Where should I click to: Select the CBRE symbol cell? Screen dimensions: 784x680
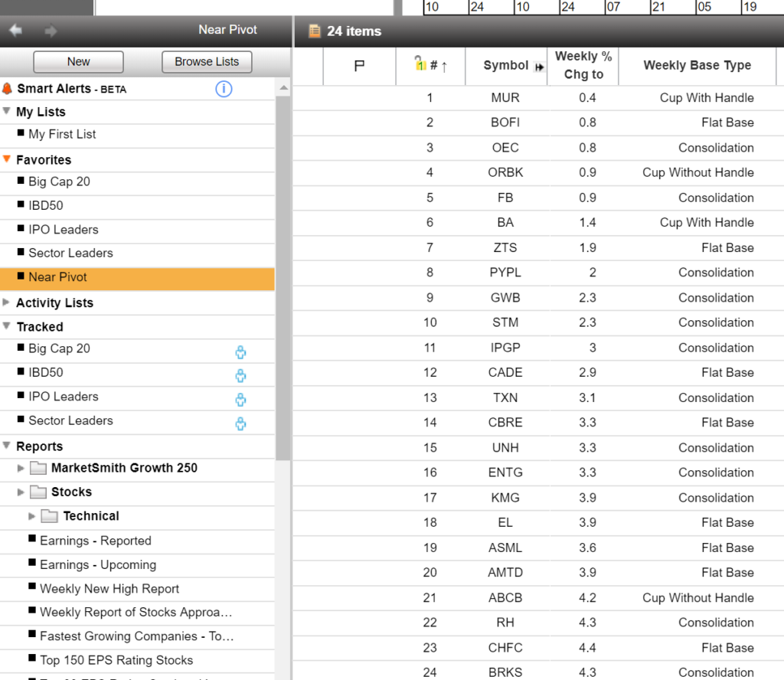pos(505,423)
